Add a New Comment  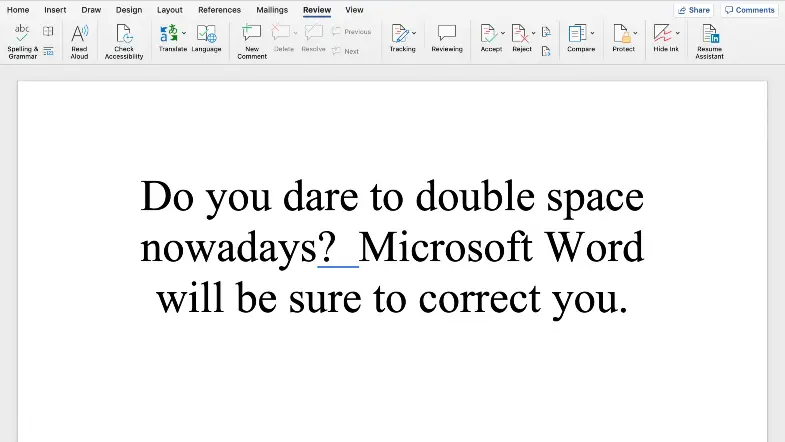click(252, 42)
